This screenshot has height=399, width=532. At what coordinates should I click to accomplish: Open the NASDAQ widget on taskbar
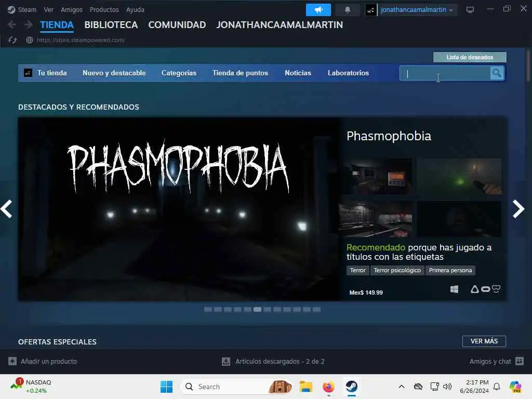pos(31,387)
